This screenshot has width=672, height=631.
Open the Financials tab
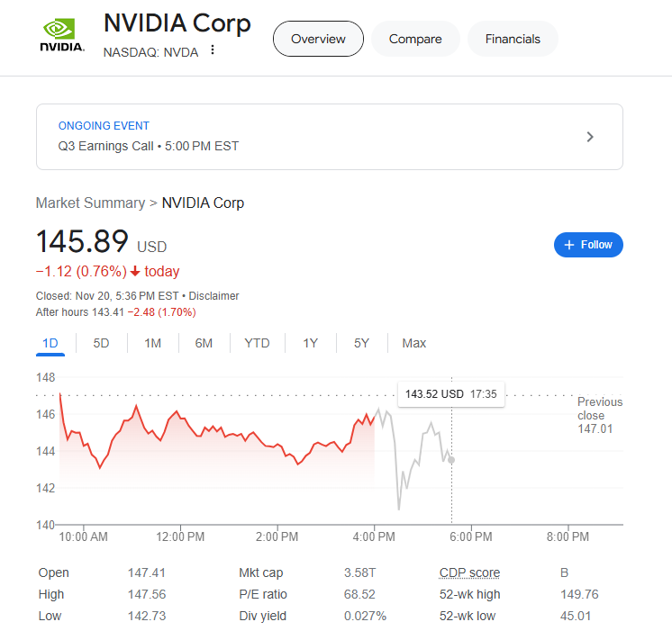tap(513, 39)
